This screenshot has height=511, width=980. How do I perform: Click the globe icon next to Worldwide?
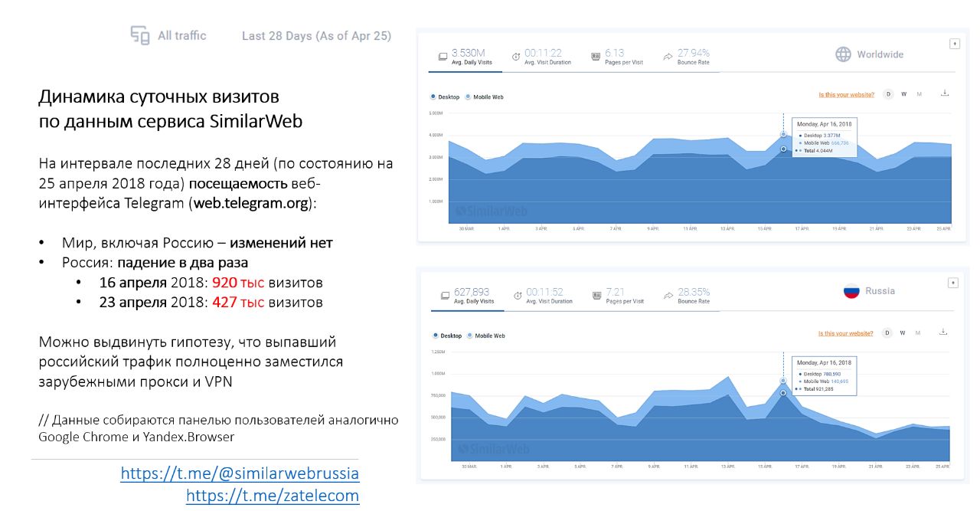pos(843,54)
